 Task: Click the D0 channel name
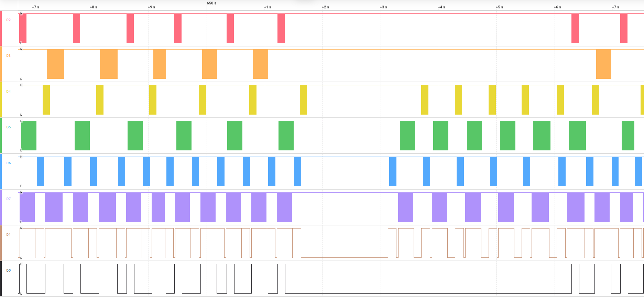8,271
